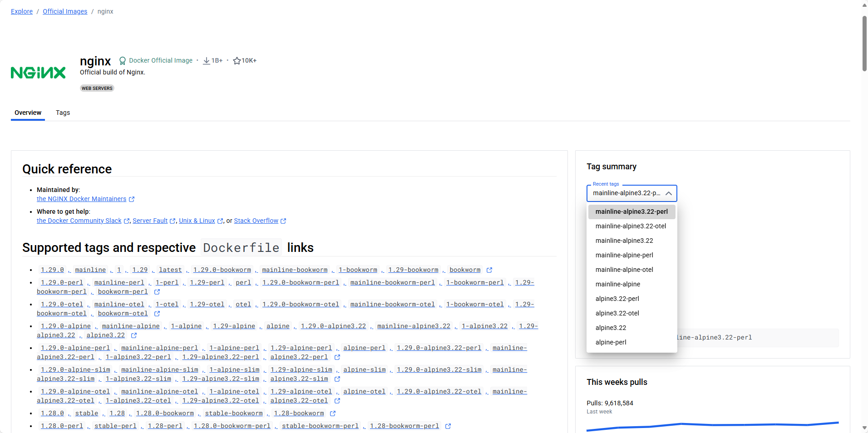Click the star rating icon
Viewport: 868px width, 433px height.
pyautogui.click(x=237, y=60)
